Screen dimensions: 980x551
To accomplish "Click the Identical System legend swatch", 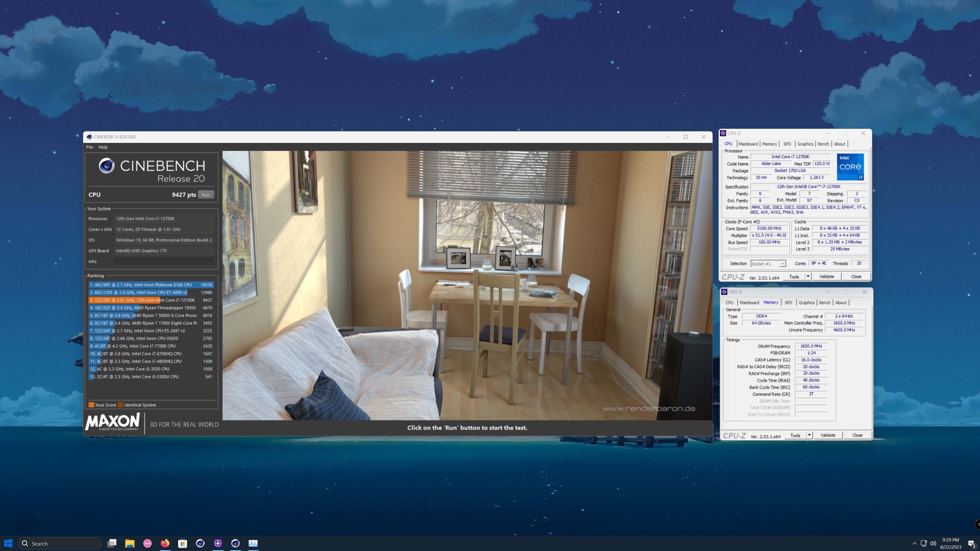I will tap(121, 405).
